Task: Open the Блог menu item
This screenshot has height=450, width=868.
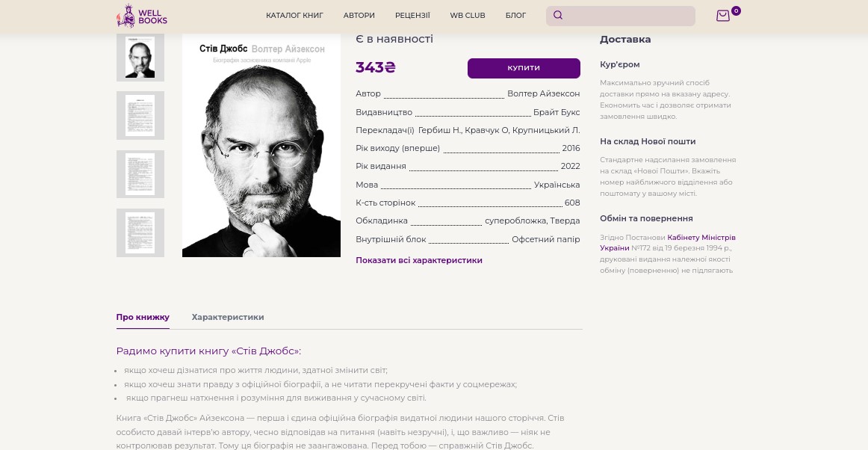Action: (515, 16)
